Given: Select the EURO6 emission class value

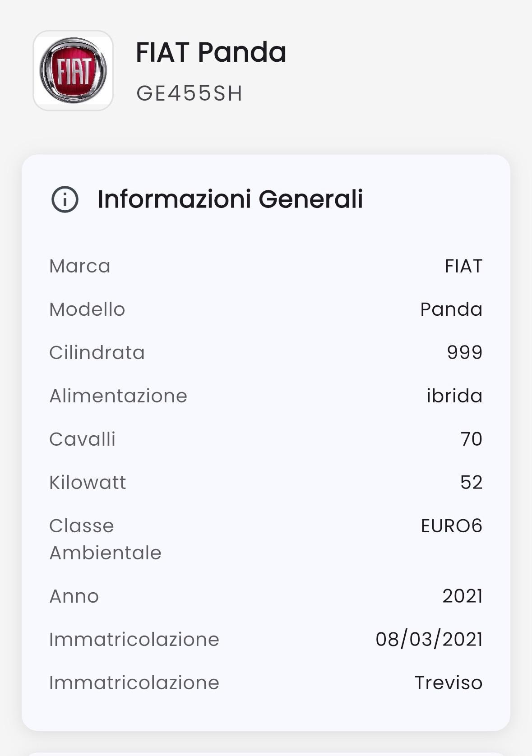Looking at the screenshot, I should click(x=451, y=526).
